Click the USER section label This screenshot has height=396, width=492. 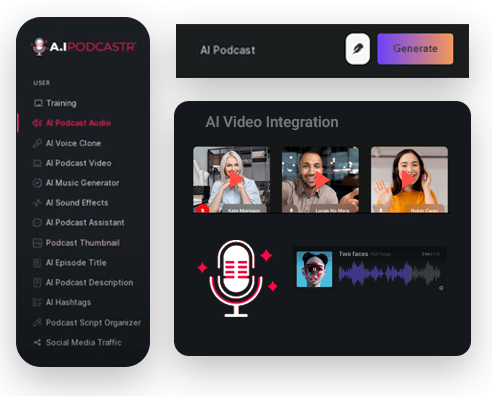[x=42, y=83]
